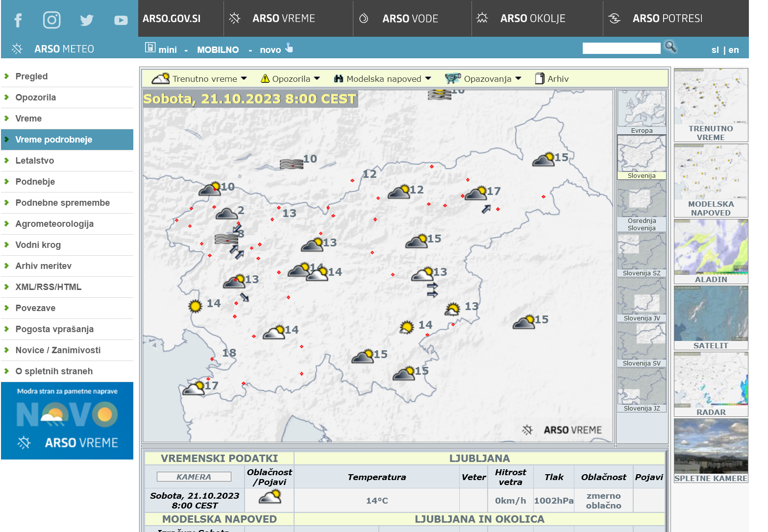The image size is (768, 532).
Task: Open ARSO VODE in top navigation
Action: point(410,19)
